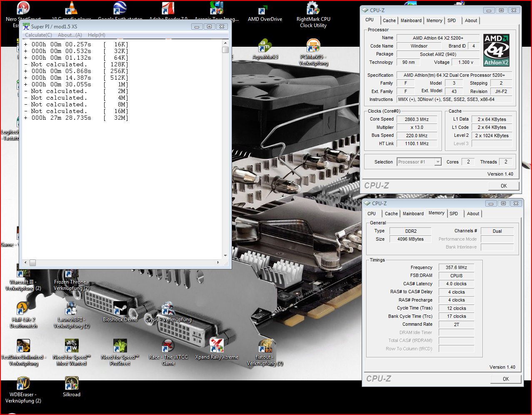Click Super PI vertical scrollbar up arrow

point(225,43)
